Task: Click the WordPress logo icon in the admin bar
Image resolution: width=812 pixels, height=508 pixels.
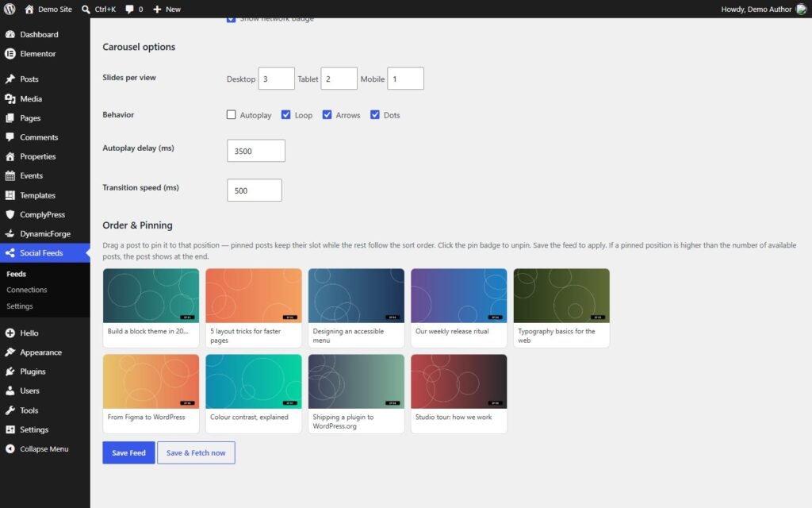Action: coord(10,9)
